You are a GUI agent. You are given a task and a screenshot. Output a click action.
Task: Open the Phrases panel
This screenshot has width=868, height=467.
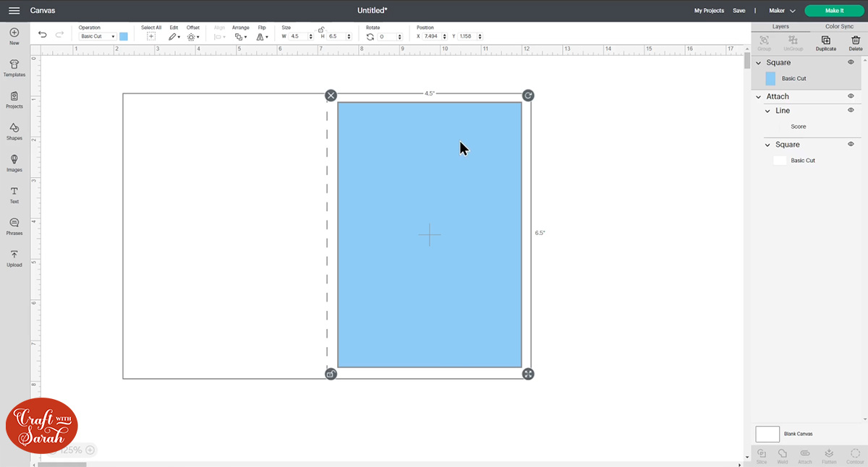coord(14,227)
